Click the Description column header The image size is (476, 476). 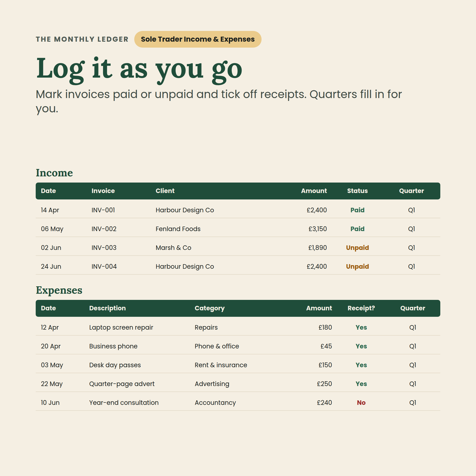coord(107,308)
